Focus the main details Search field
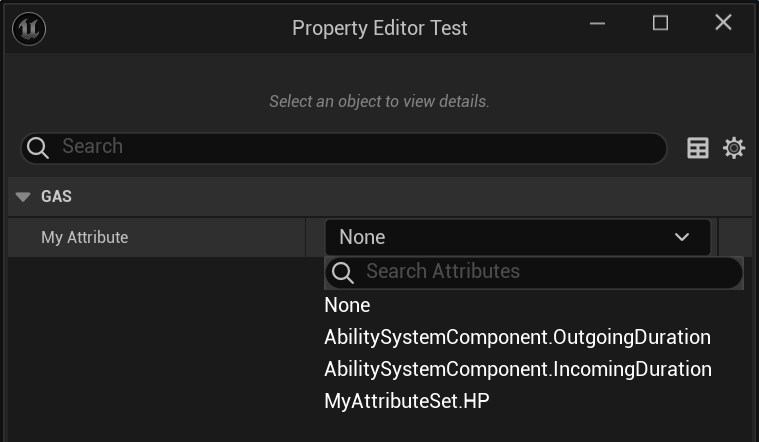759x442 pixels. tap(350, 147)
